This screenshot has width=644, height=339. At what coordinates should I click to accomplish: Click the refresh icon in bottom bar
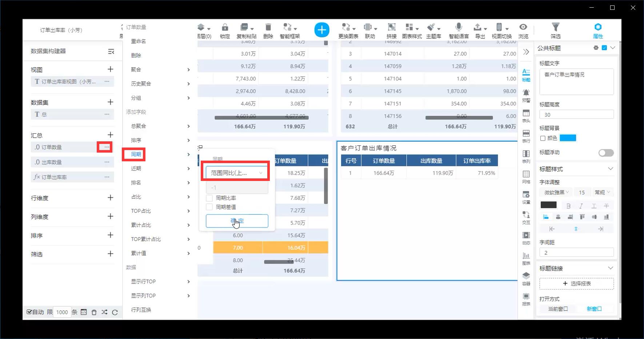click(115, 312)
